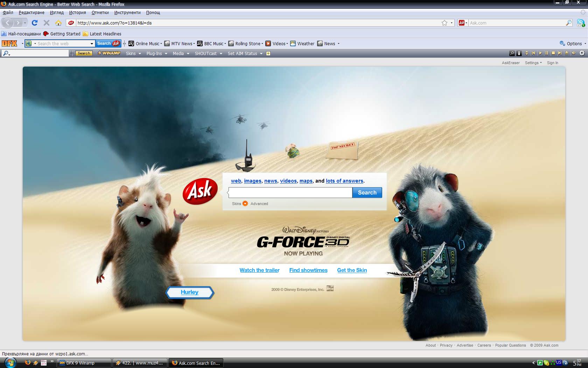Open Winamp toolbar gear settings
The height and width of the screenshot is (368, 588).
582,53
